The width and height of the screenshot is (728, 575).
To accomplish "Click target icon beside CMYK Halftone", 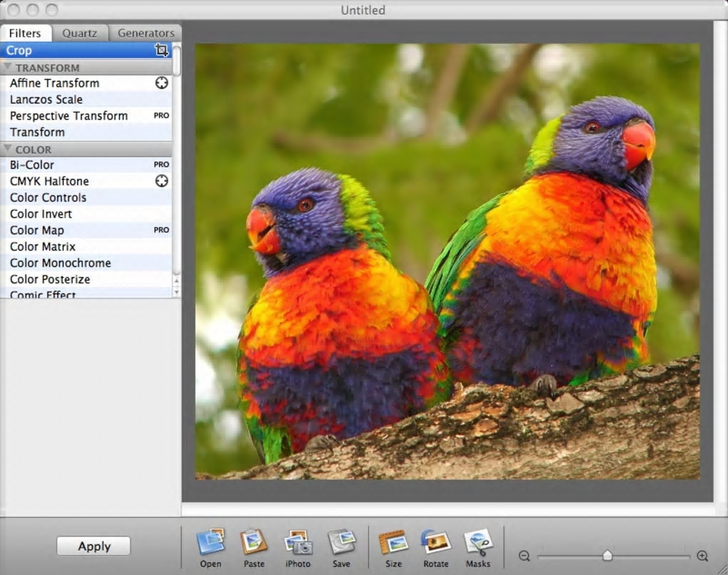I will click(162, 181).
